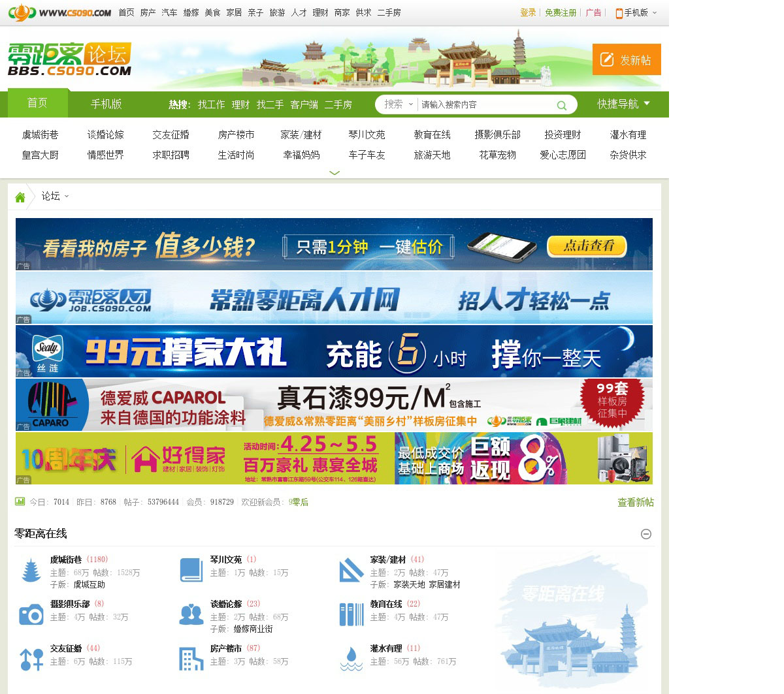Select the 手机版 green nav tab

(106, 104)
